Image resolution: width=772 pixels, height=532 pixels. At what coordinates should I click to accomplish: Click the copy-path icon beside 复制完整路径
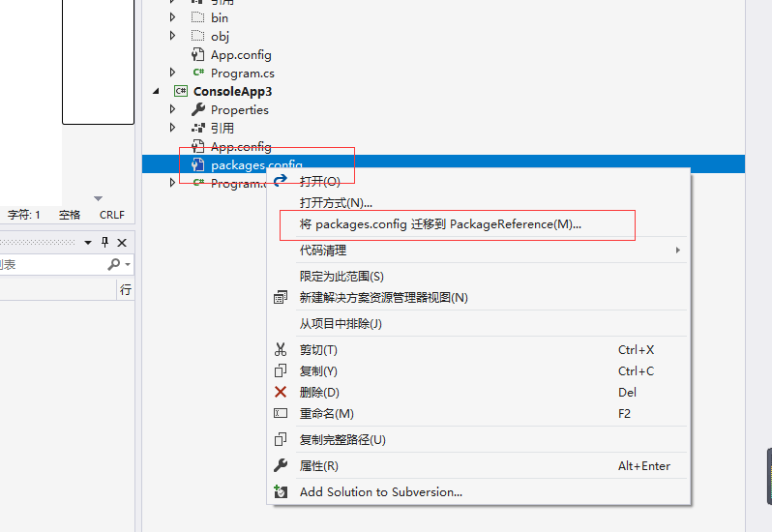[x=281, y=439]
